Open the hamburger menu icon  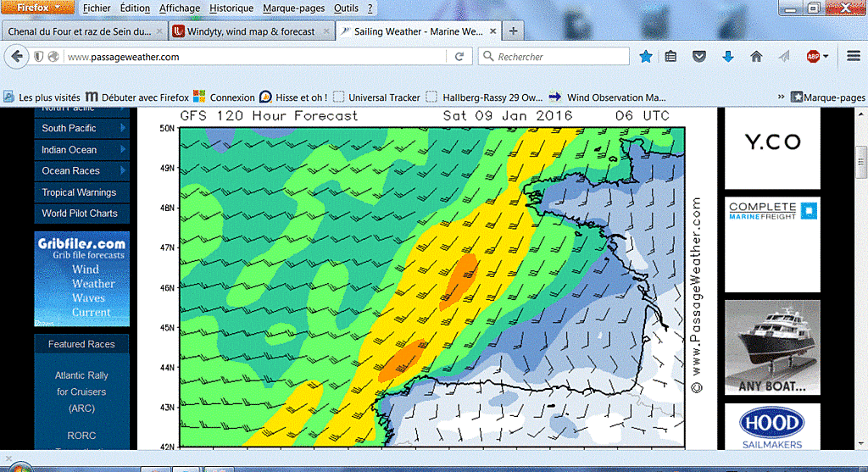[x=853, y=56]
